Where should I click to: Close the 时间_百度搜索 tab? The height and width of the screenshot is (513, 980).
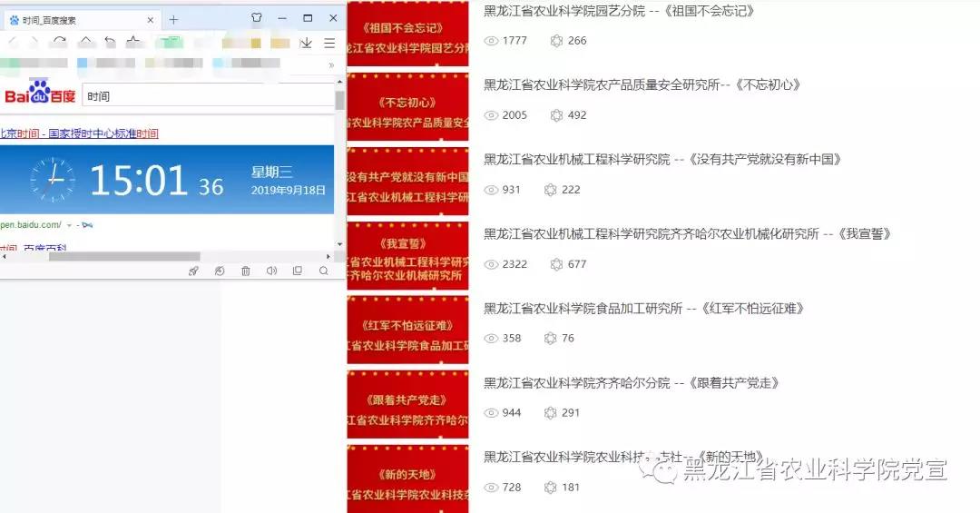click(151, 20)
